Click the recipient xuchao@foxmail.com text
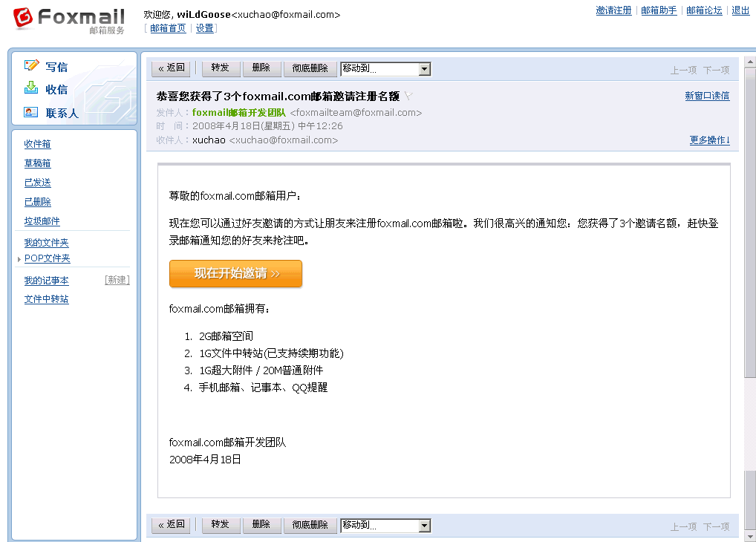 284,140
